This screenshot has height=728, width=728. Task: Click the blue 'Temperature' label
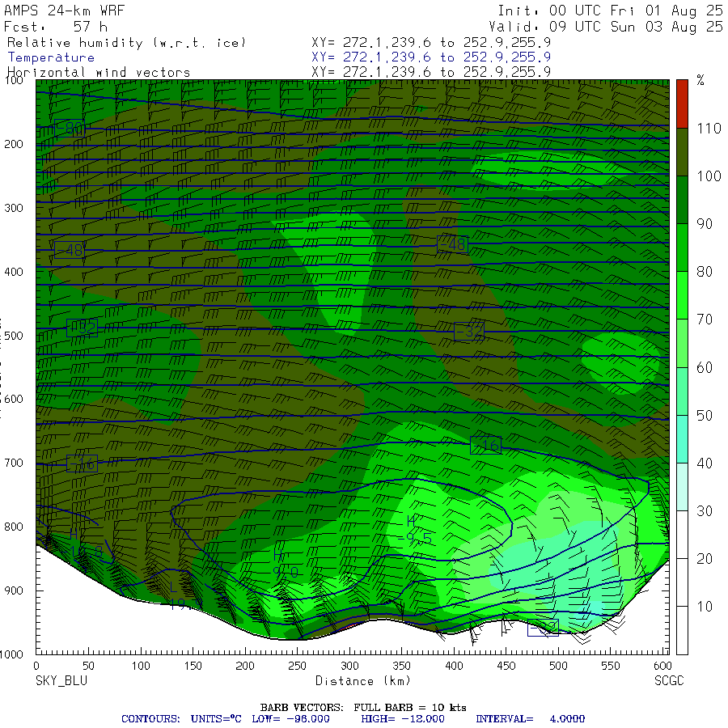pos(51,57)
